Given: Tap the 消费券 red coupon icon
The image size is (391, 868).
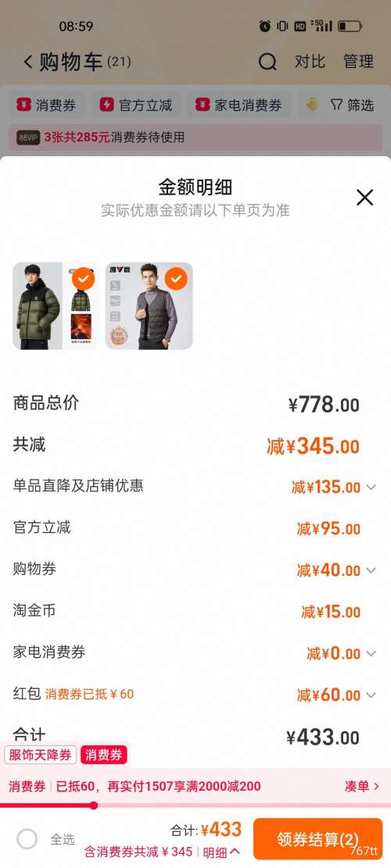Looking at the screenshot, I should point(23,105).
